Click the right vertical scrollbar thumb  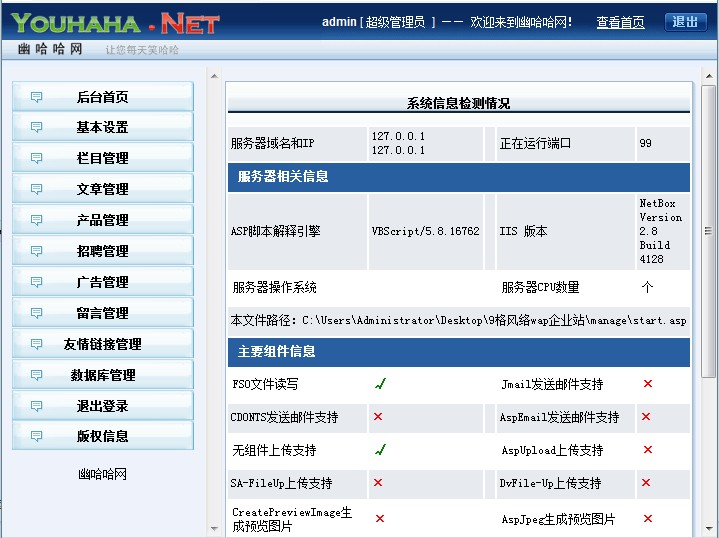click(708, 230)
